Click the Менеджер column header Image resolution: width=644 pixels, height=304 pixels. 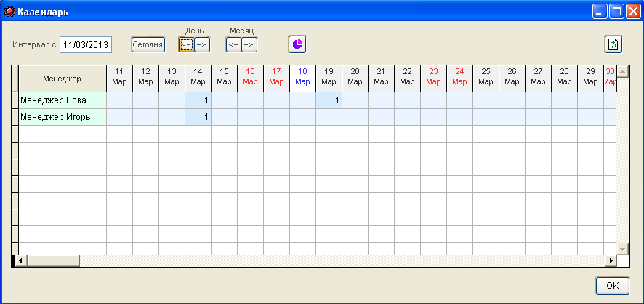pyautogui.click(x=63, y=78)
